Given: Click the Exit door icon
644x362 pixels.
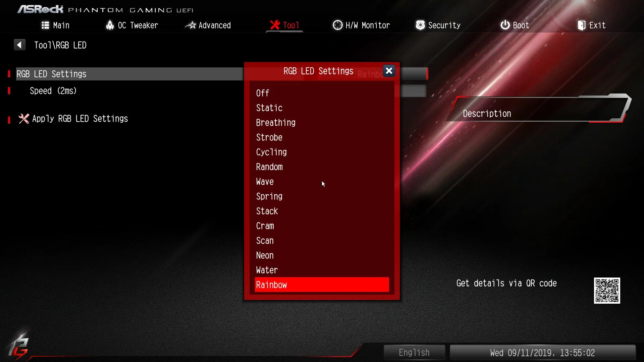Looking at the screenshot, I should (x=581, y=25).
